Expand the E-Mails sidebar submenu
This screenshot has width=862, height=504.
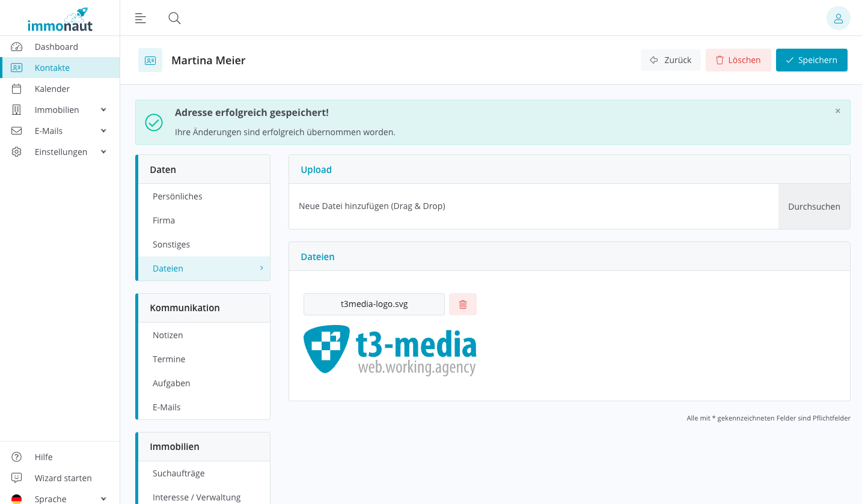(103, 131)
